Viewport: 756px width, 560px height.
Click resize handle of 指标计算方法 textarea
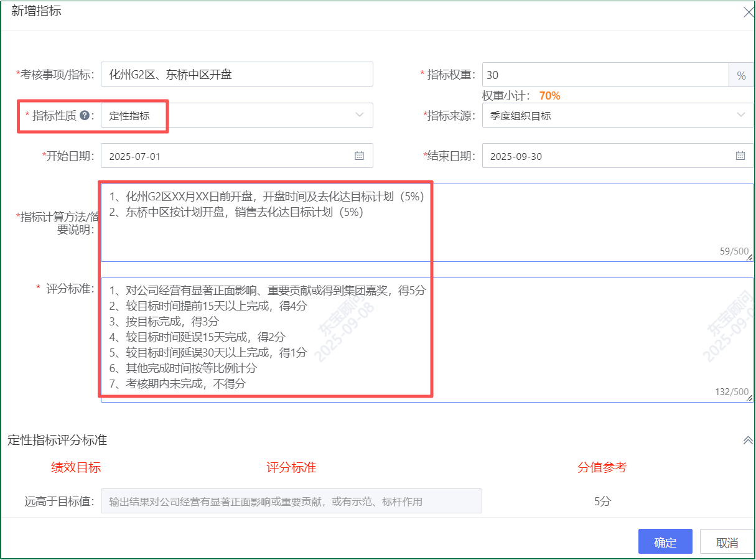749,257
